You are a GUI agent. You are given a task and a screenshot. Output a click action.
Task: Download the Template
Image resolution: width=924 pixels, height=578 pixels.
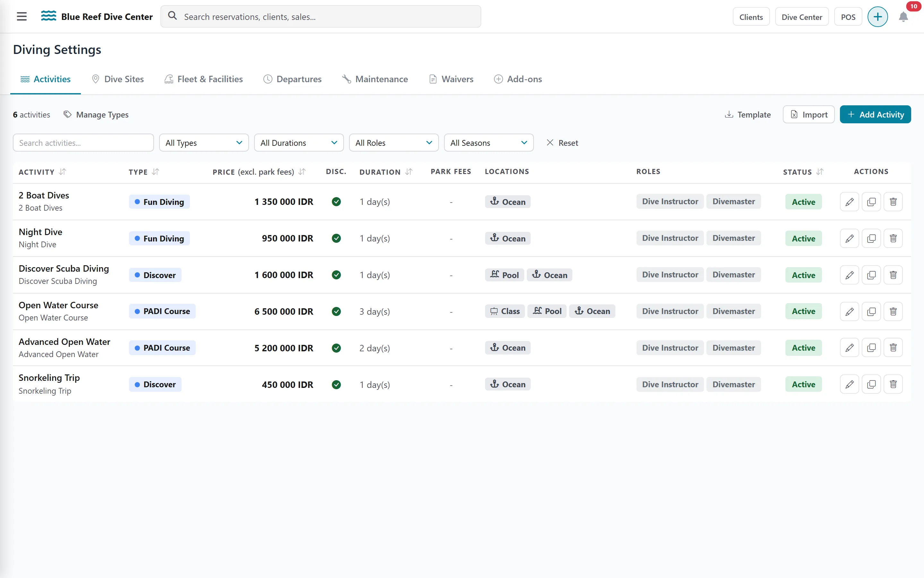coord(748,114)
